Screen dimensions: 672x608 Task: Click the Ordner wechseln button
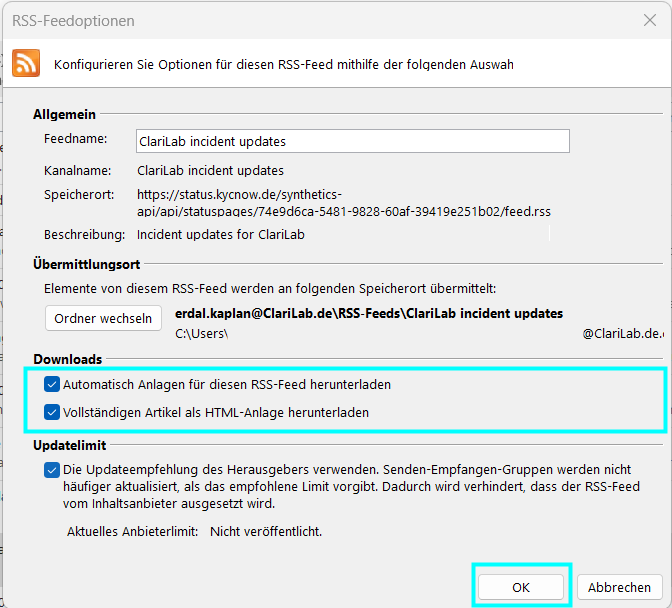(103, 318)
